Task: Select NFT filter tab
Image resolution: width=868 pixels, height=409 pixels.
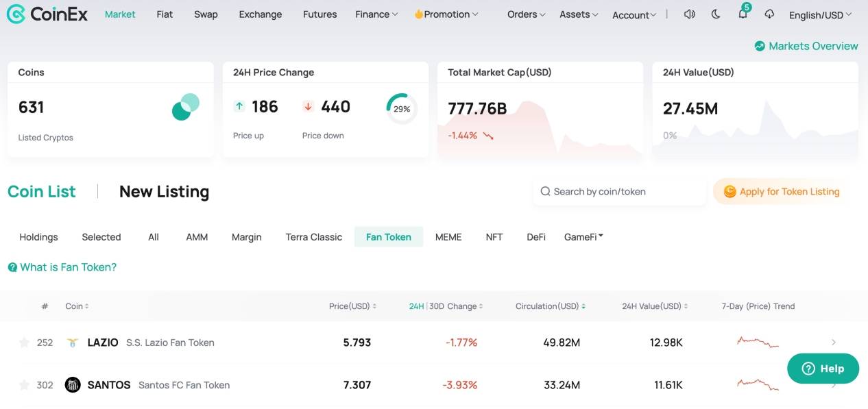Action: 494,237
